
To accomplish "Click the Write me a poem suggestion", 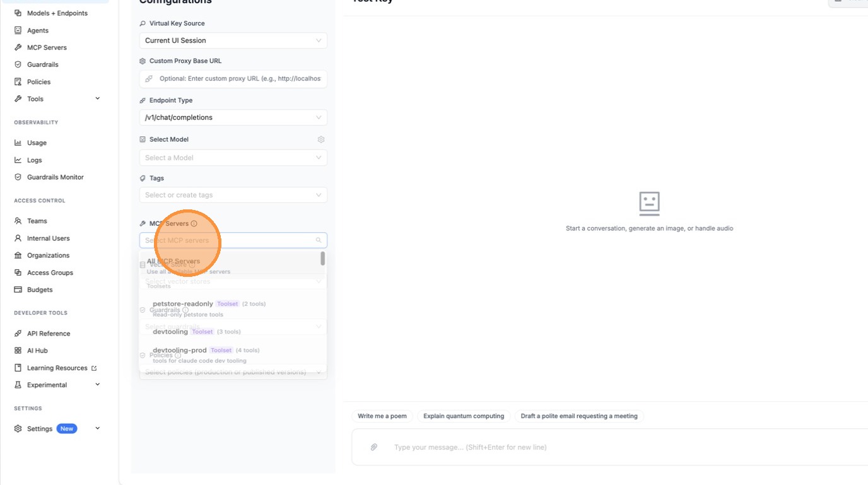I will [x=382, y=416].
